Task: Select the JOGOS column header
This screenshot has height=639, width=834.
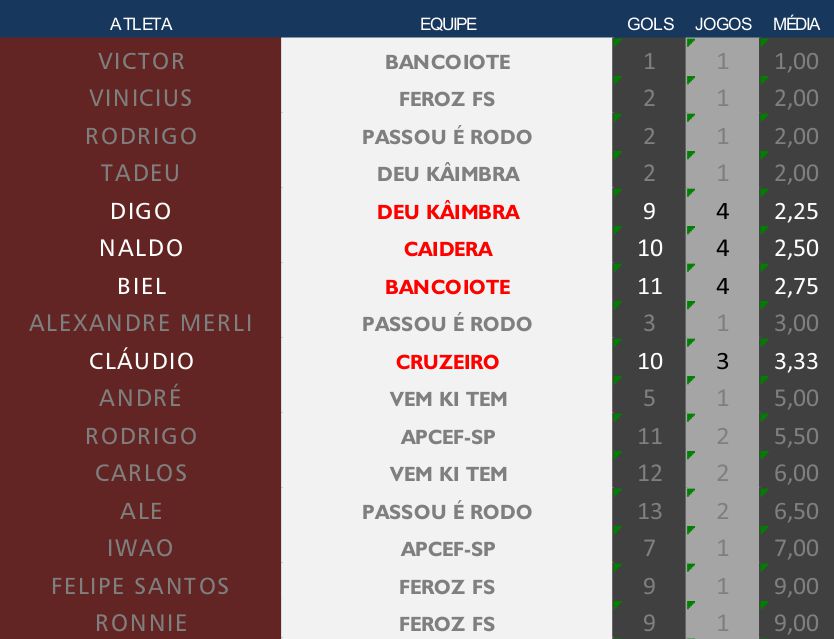Action: [x=723, y=24]
